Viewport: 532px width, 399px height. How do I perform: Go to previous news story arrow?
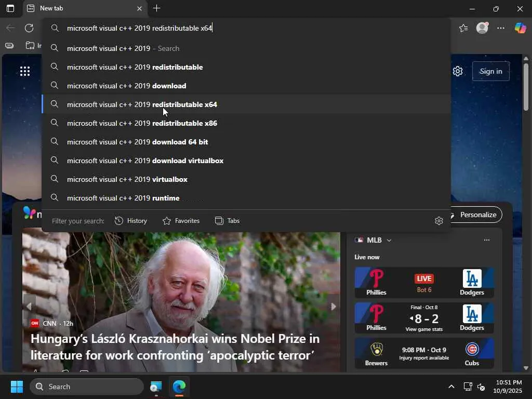click(29, 307)
